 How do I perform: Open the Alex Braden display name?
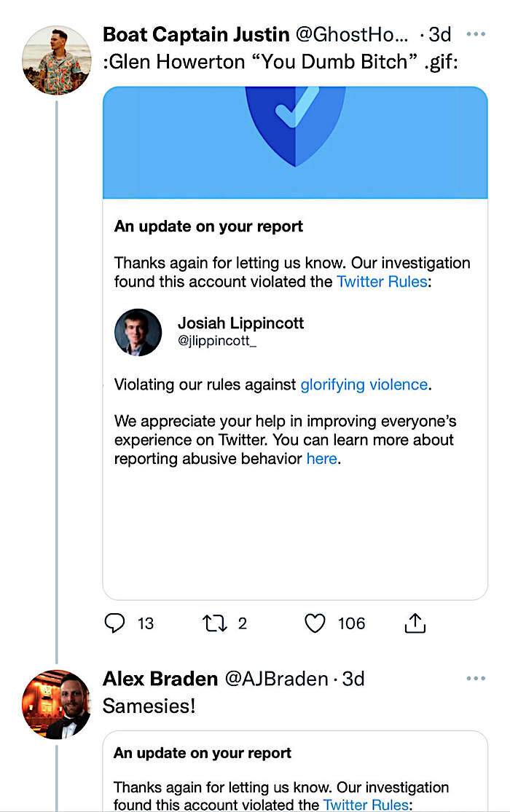160,679
